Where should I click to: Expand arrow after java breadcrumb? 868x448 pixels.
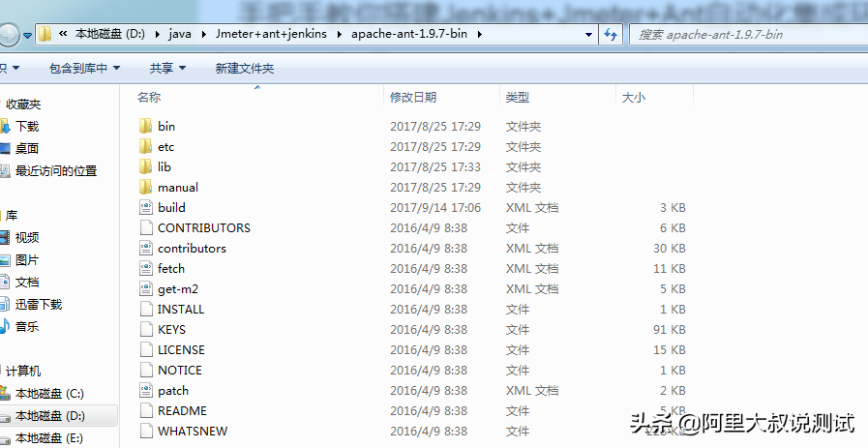click(x=204, y=34)
